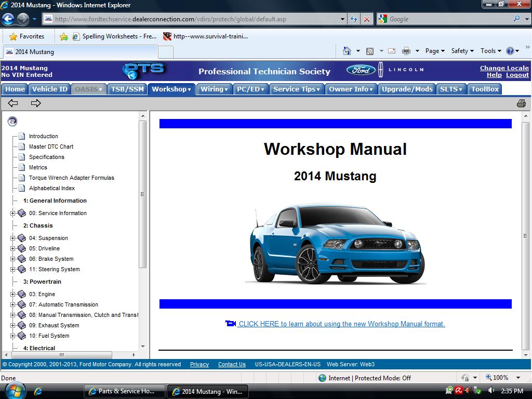Viewport: 532px width, 399px height.
Task: Expand the 07: Automatic Transmission node
Action: click(x=12, y=304)
